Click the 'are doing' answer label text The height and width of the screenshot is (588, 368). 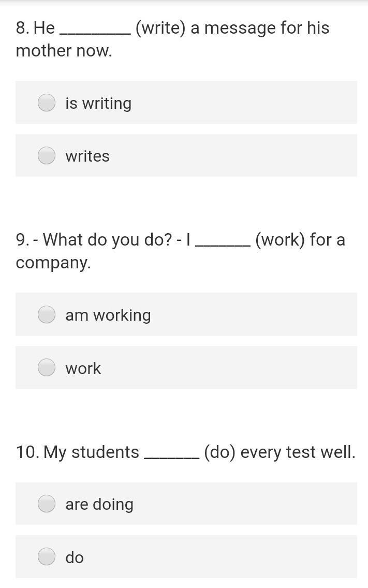99,505
